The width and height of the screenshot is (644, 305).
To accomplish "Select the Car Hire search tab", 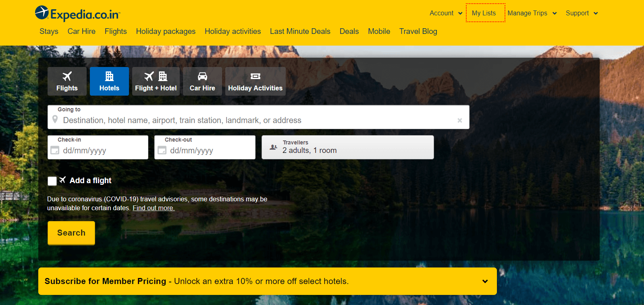I will (x=202, y=81).
